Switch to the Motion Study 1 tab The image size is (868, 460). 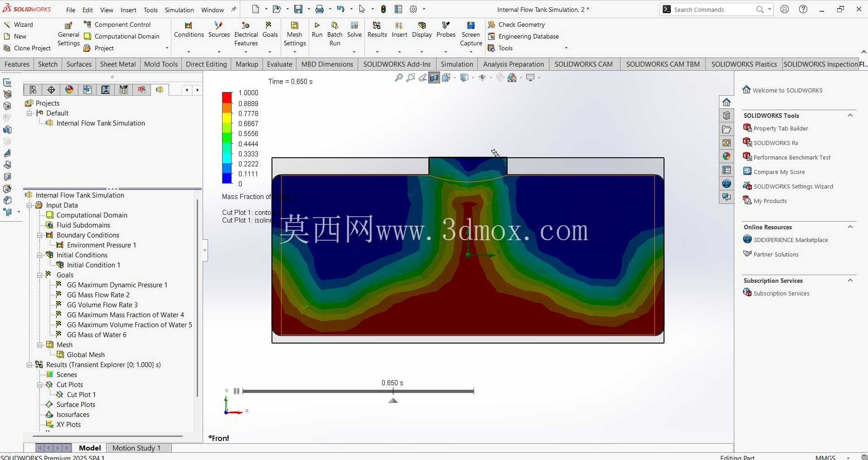(x=136, y=448)
